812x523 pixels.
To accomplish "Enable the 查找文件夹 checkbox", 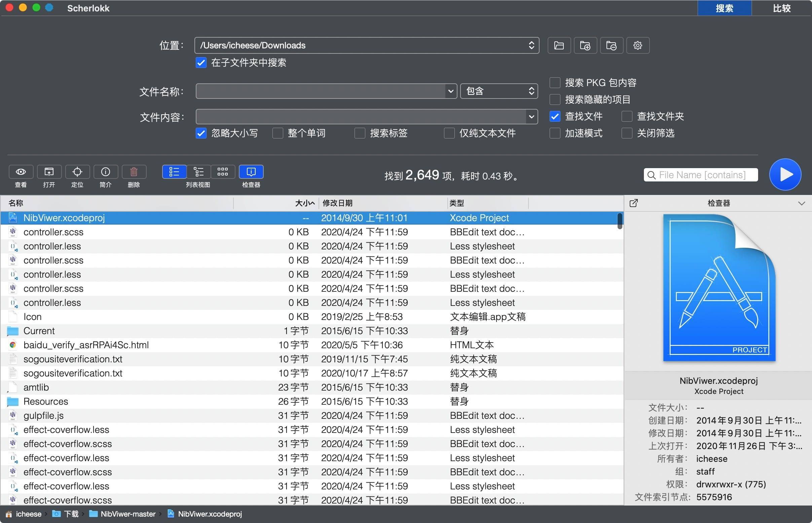I will 627,117.
